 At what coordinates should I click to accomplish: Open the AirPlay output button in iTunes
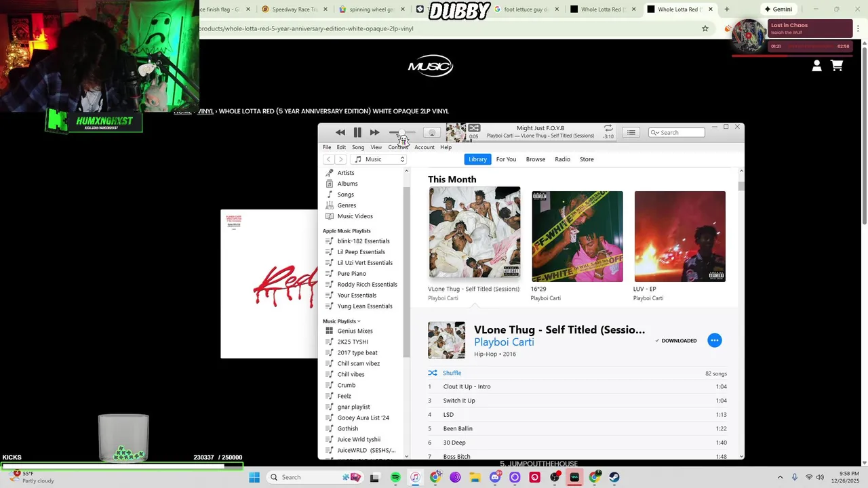[432, 133]
